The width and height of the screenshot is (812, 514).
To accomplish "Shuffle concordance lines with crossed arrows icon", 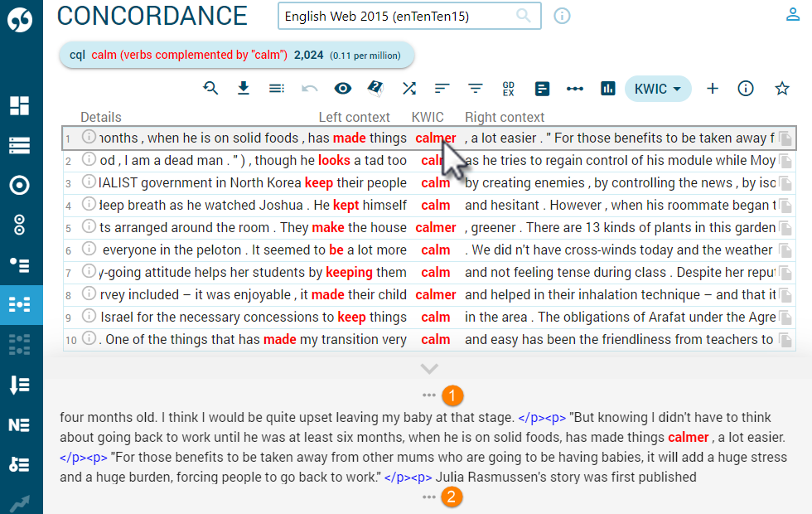I will click(408, 89).
